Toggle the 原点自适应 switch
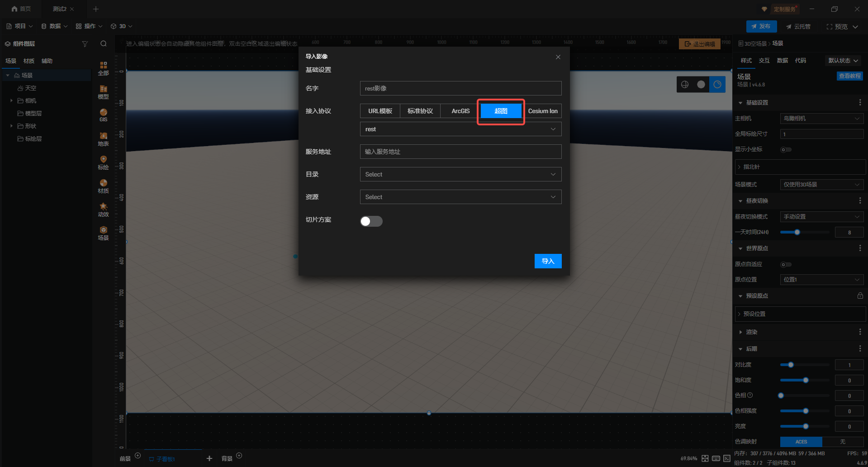 (x=786, y=265)
